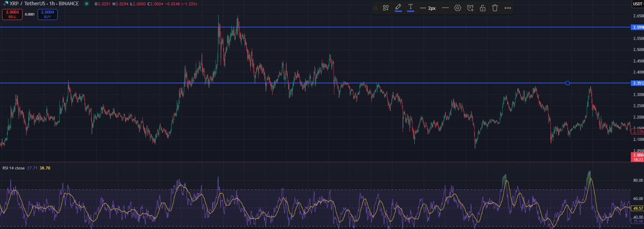Open more options three-dots menu
This screenshot has width=644, height=229.
[508, 8]
